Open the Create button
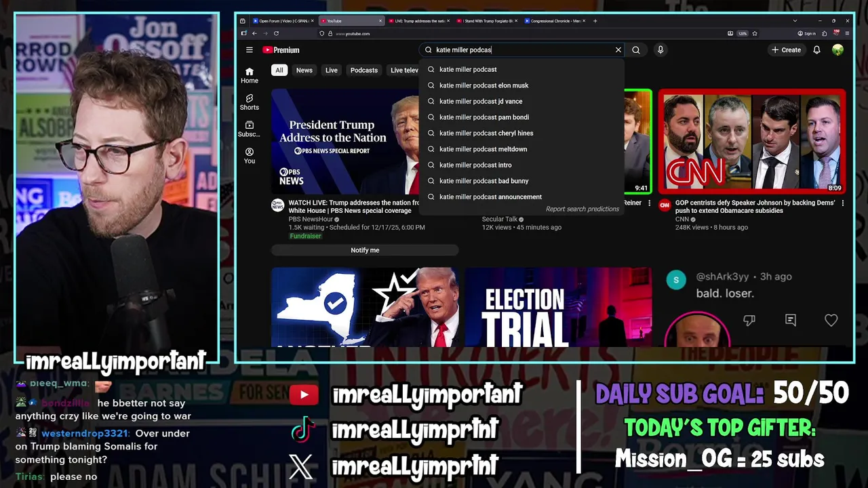Image resolution: width=868 pixels, height=488 pixels. (786, 49)
